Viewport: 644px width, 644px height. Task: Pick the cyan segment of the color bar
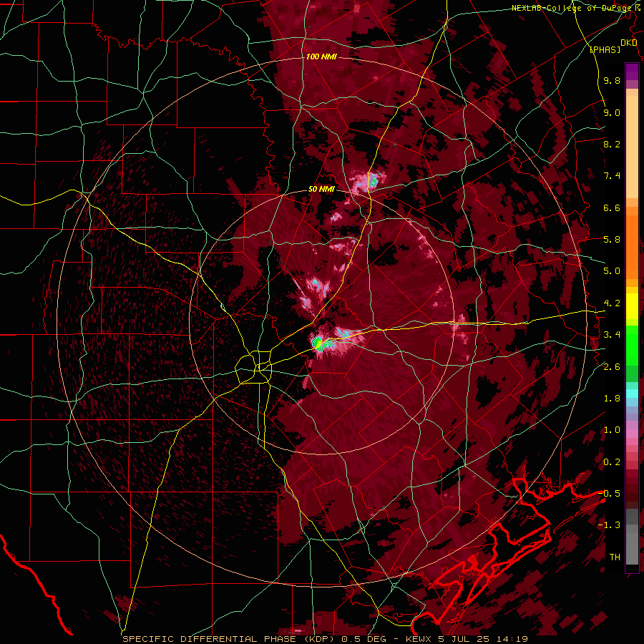[x=632, y=394]
